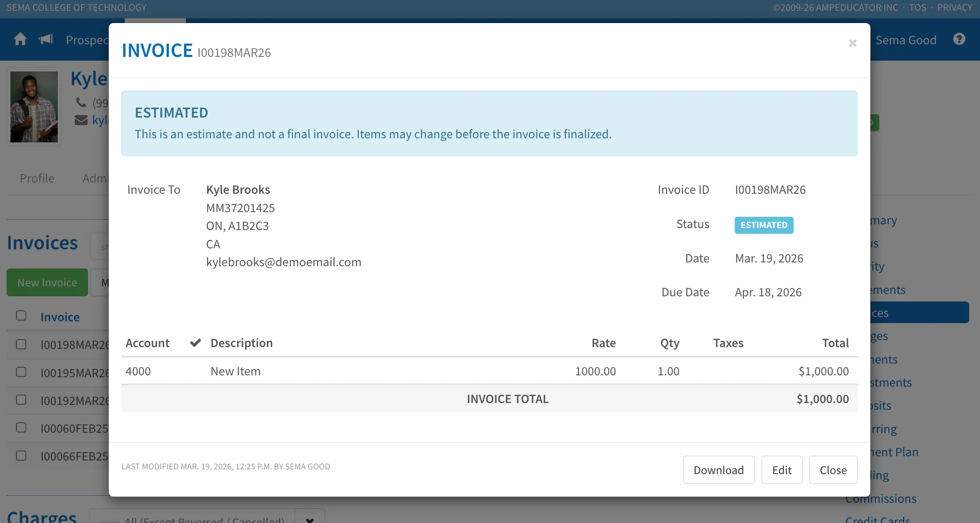Open the Prospects menu in navbar

tap(87, 40)
